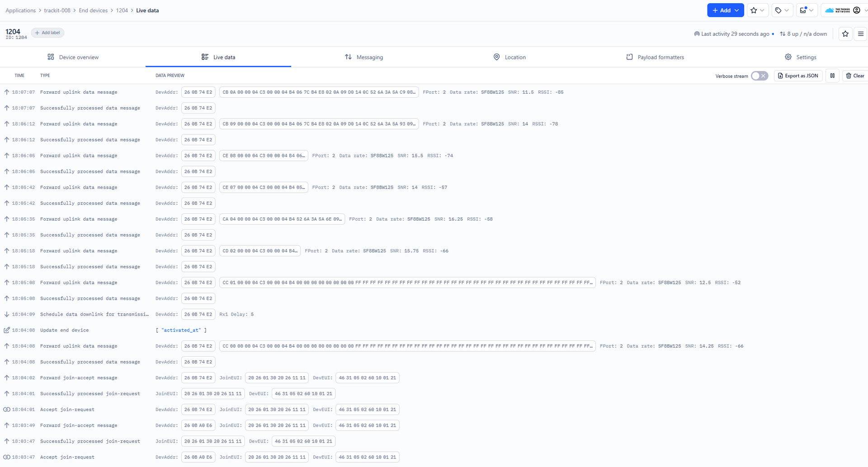Screen dimensions: 868x467
Task: Click Export as JSON button
Action: click(798, 76)
